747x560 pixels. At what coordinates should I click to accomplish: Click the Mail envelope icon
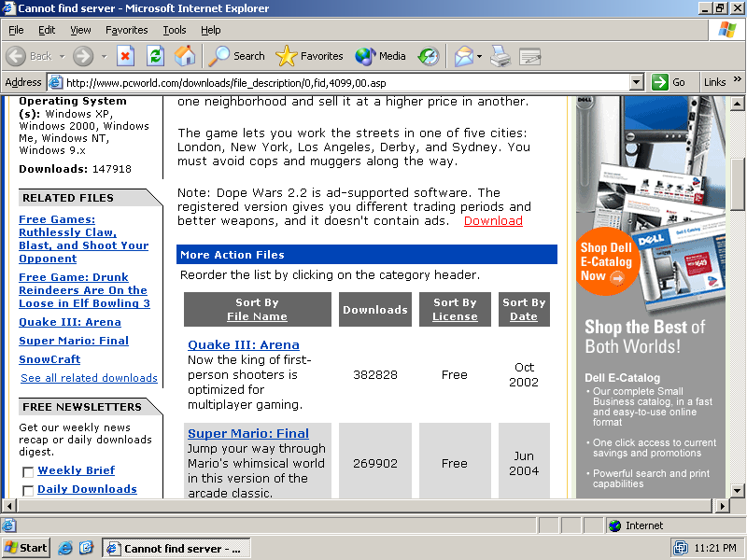[463, 56]
